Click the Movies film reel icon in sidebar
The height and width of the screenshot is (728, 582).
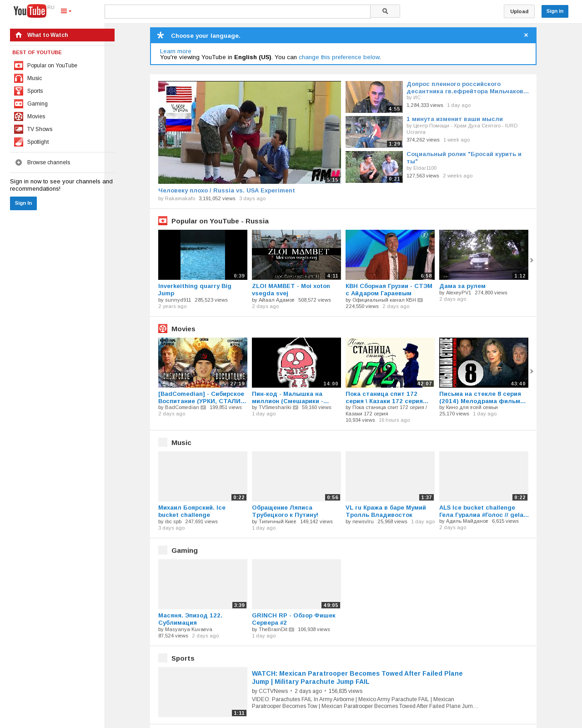pos(19,116)
